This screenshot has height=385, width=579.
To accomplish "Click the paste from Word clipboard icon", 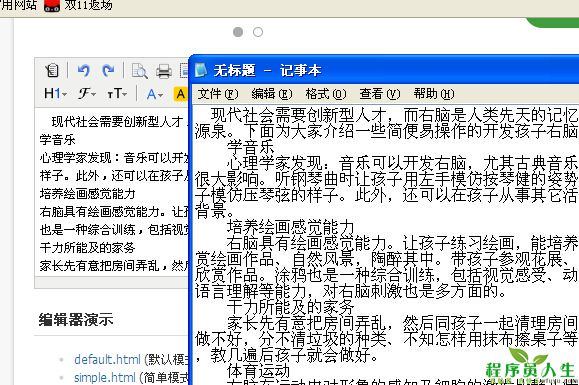I will tap(52, 70).
